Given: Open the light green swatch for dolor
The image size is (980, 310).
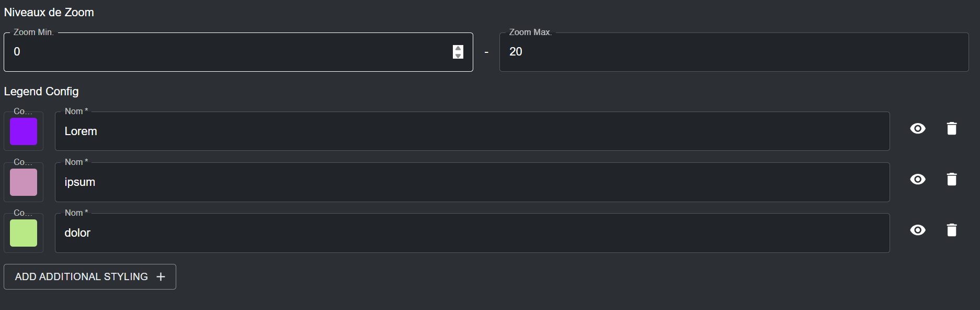Looking at the screenshot, I should [24, 233].
